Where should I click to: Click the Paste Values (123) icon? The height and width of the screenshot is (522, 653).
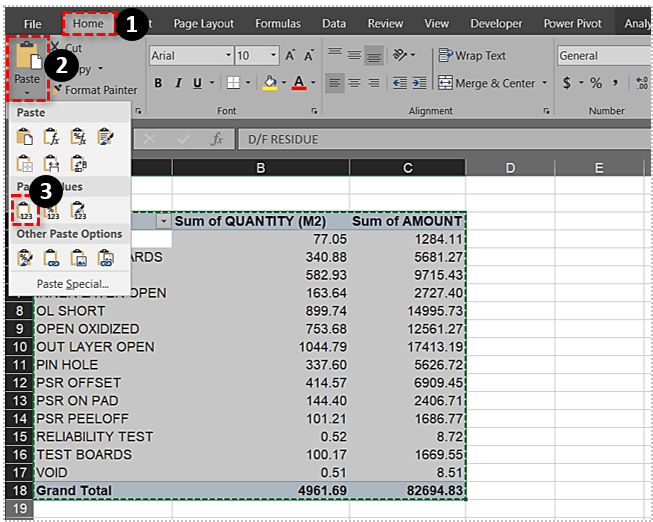click(26, 210)
